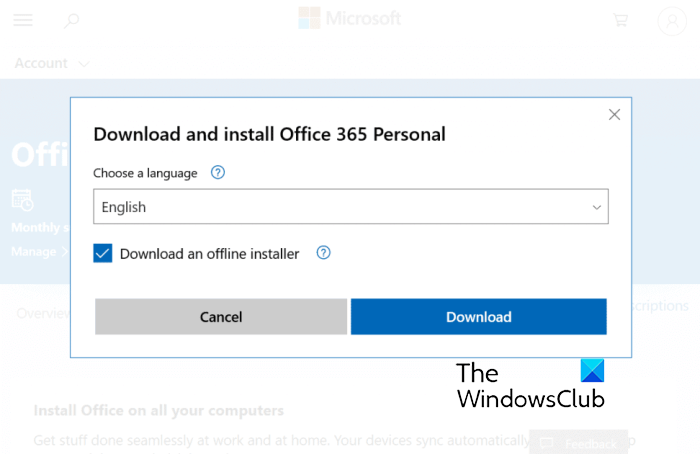Image resolution: width=700 pixels, height=454 pixels.
Task: Open the account profile avatar
Action: [671, 20]
